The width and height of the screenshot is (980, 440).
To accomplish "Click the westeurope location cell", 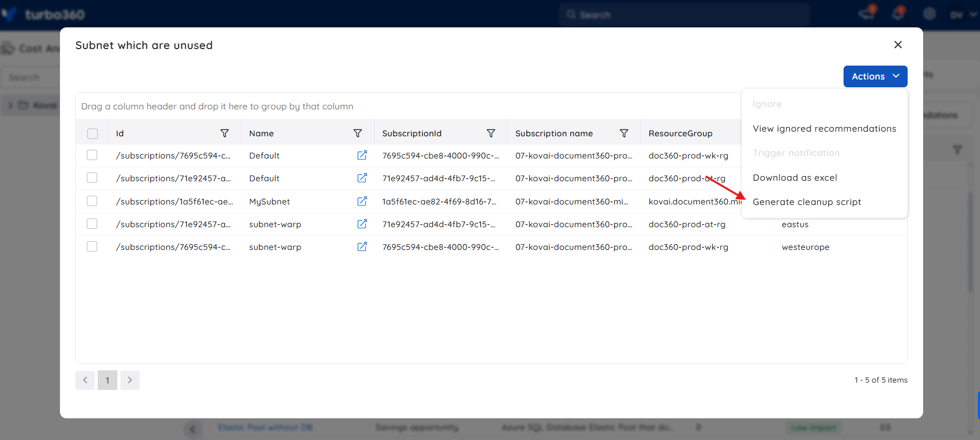I will point(805,247).
